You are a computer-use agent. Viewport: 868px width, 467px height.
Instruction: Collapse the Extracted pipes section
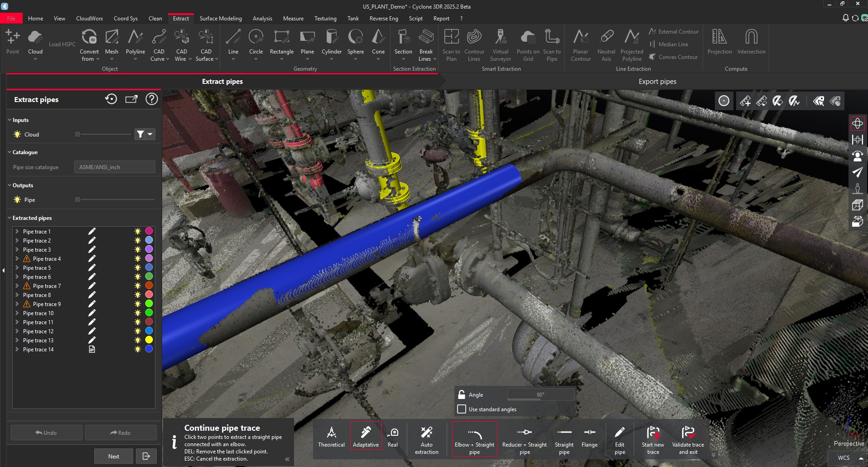9,218
